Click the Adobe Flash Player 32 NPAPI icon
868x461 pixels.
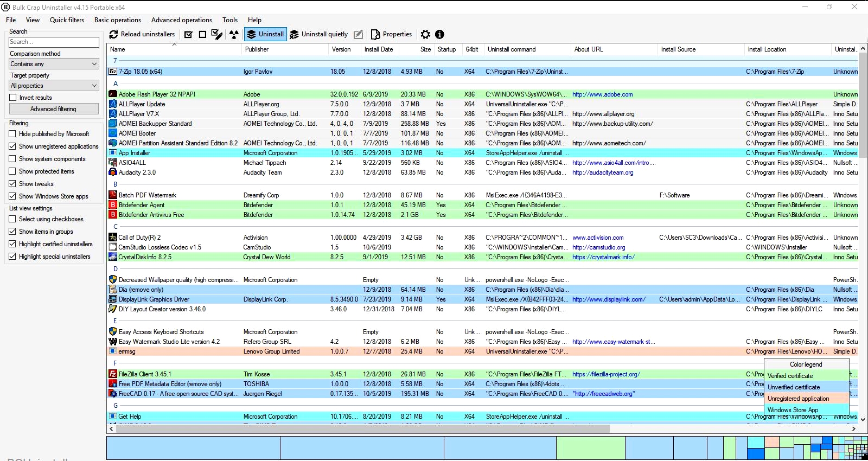[x=113, y=94]
